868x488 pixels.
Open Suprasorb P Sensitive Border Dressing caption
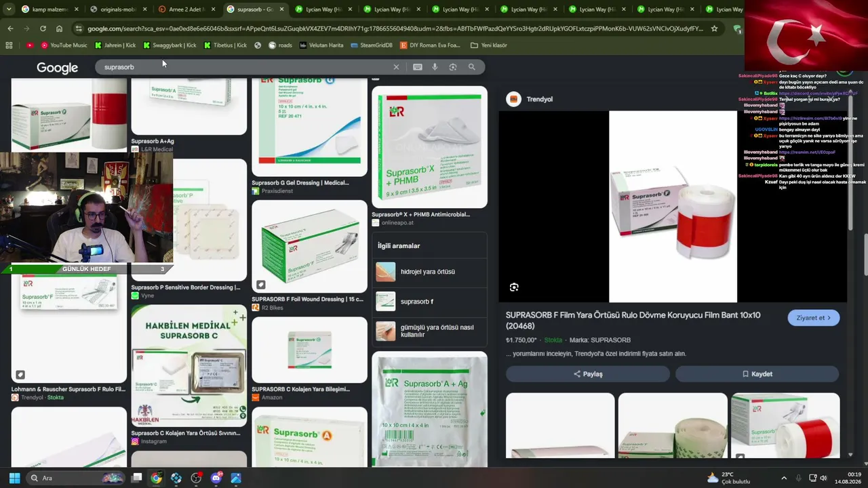[186, 287]
